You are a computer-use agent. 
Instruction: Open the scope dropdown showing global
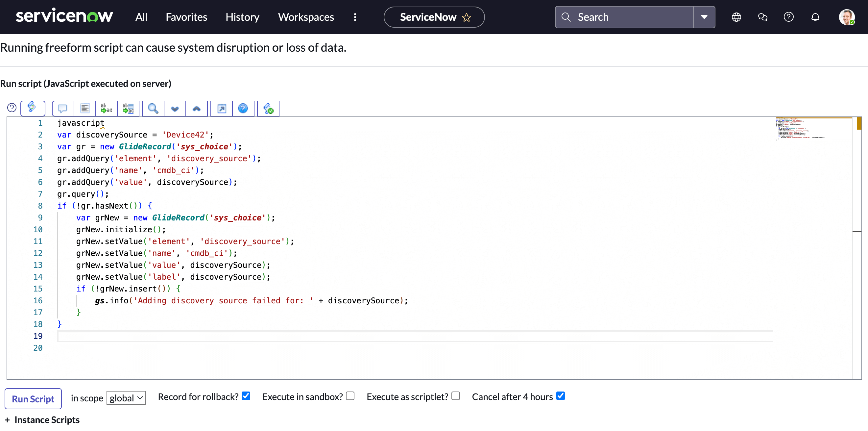(126, 398)
